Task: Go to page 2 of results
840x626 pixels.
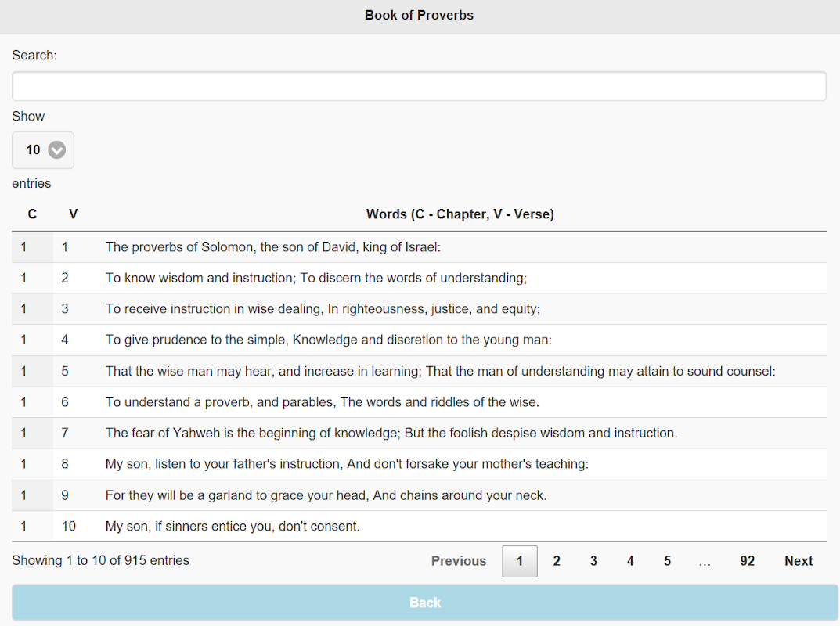Action: (x=557, y=561)
